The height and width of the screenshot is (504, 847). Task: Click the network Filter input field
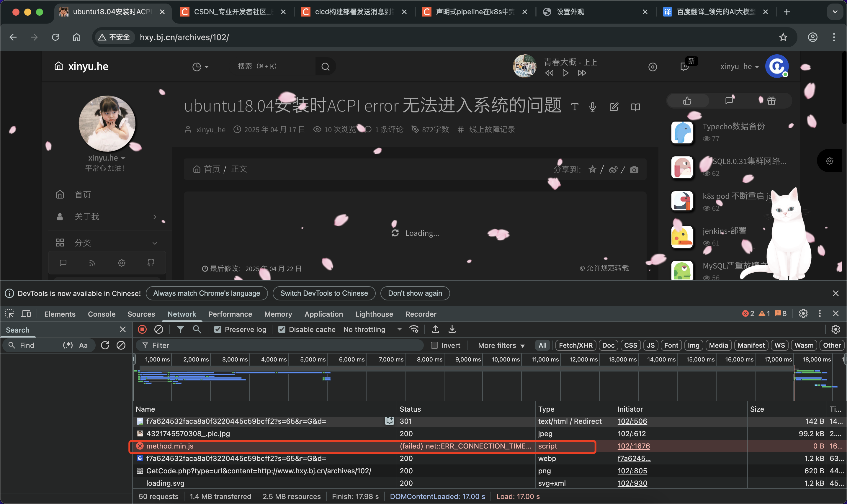coord(280,345)
